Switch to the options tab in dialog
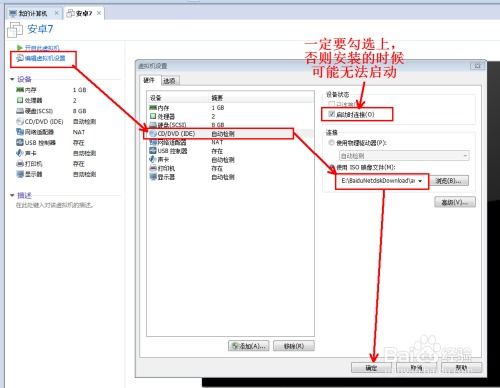Image resolution: width=500 pixels, height=388 pixels. pyautogui.click(x=169, y=81)
